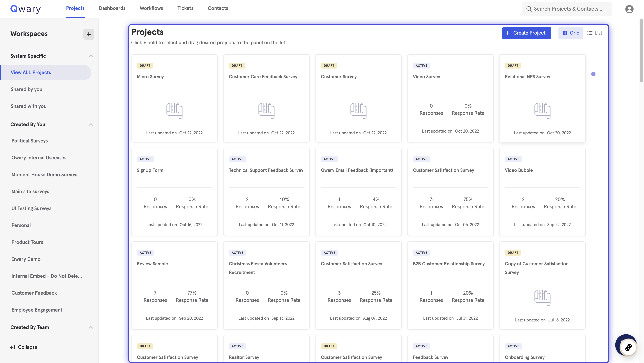This screenshot has width=644, height=363.
Task: Open the chat widget bubble
Action: pos(628,347)
